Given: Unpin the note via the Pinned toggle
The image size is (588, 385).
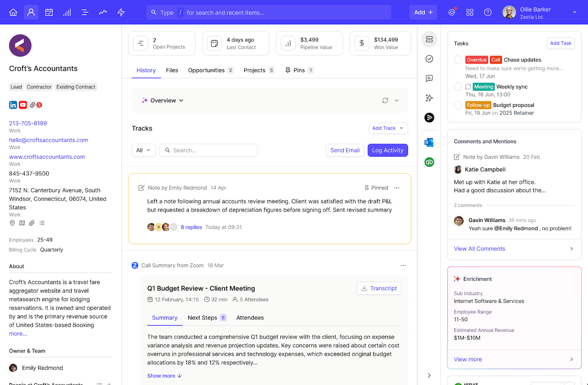Looking at the screenshot, I should (x=376, y=188).
